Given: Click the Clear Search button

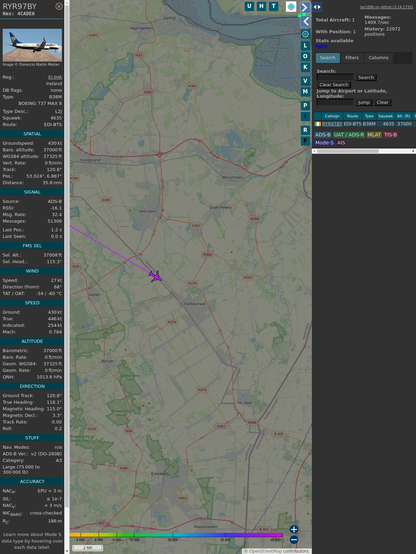Looking at the screenshot, I should (x=334, y=85).
